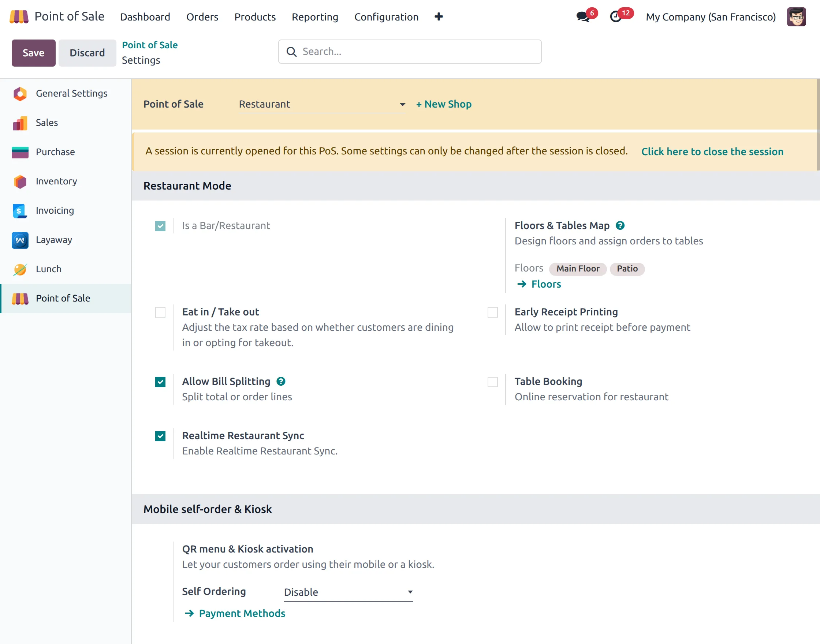
Task: Click here to close the session
Action: coord(712,151)
